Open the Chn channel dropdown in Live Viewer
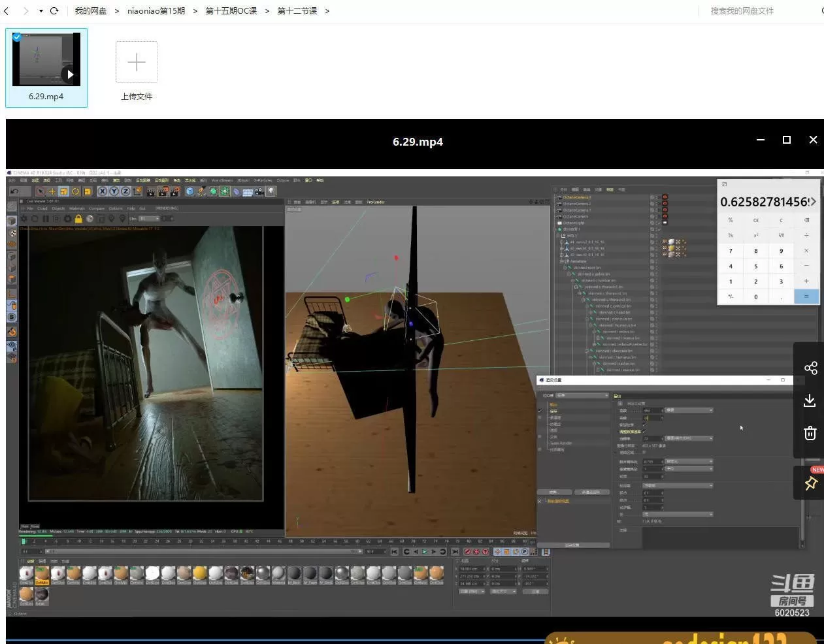 pos(148,219)
